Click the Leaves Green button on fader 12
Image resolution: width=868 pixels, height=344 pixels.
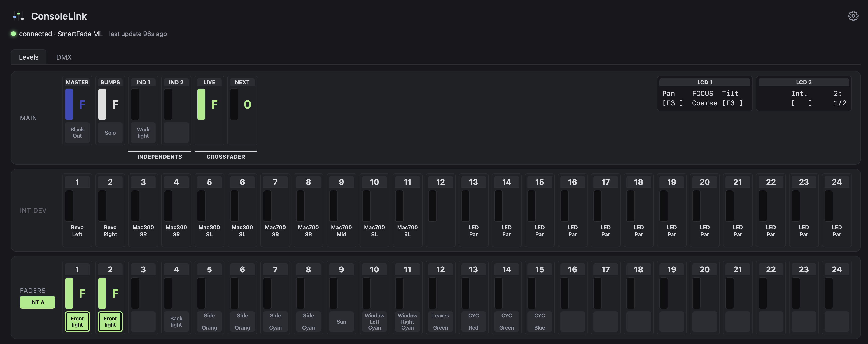coord(440,322)
